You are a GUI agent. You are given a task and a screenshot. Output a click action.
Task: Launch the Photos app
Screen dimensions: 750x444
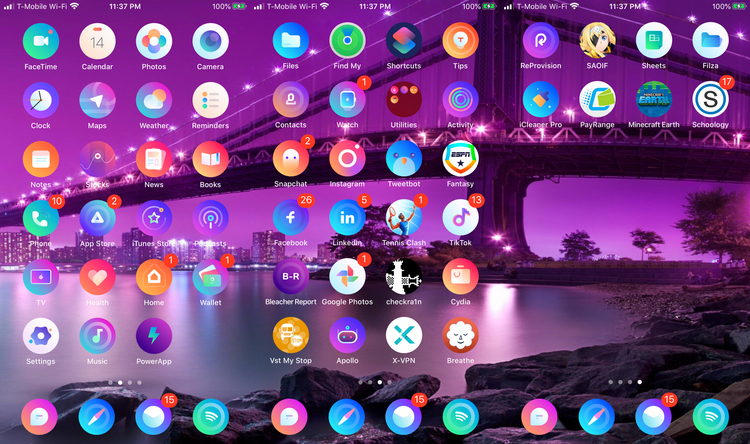click(x=154, y=42)
